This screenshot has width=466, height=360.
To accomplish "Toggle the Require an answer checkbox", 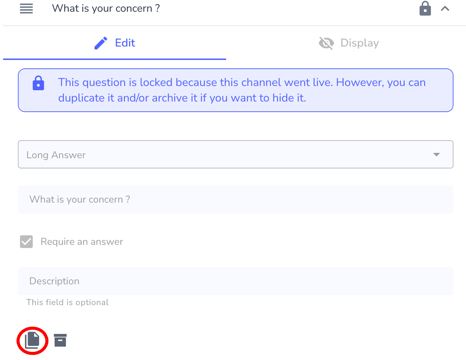I will (x=26, y=242).
